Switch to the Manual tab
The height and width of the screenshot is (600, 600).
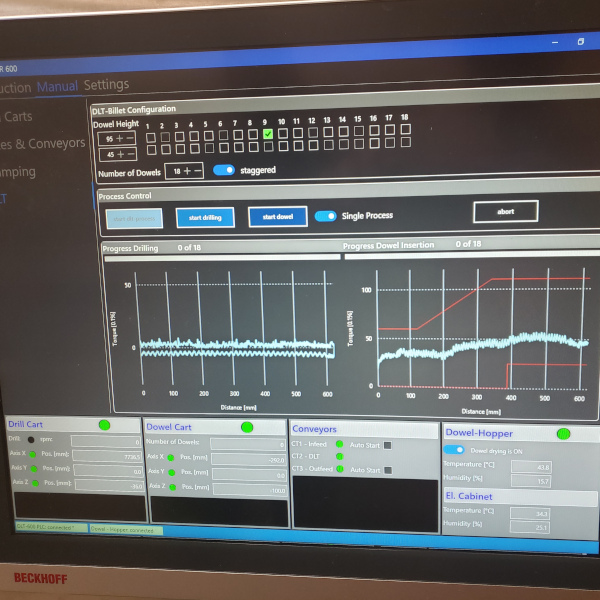click(57, 86)
